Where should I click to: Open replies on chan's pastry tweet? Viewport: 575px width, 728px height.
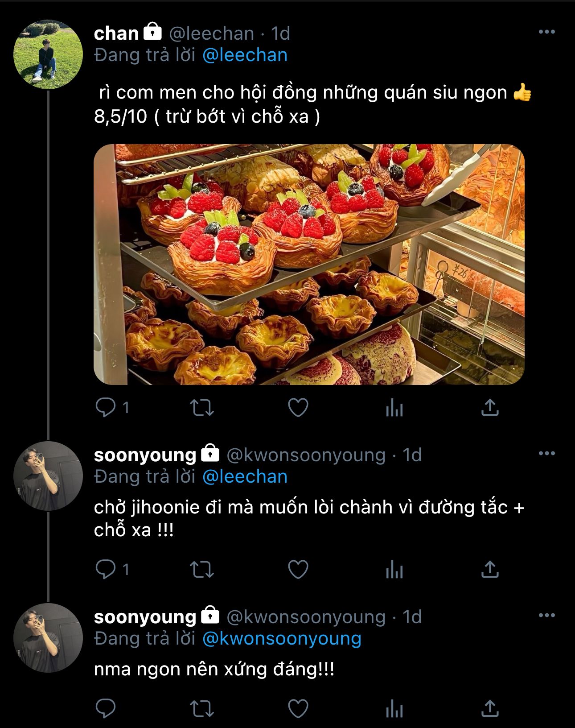(106, 407)
